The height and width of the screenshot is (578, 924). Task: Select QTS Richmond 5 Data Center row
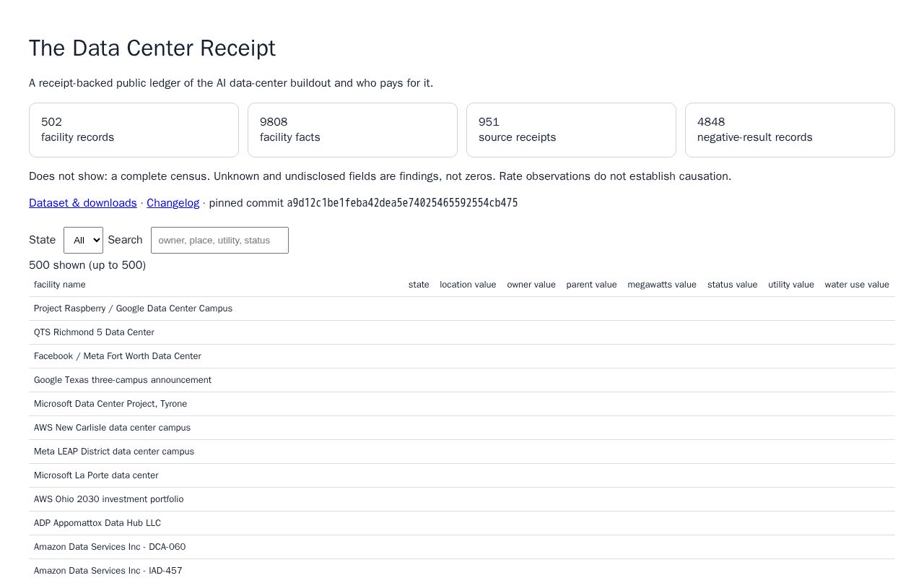462,332
